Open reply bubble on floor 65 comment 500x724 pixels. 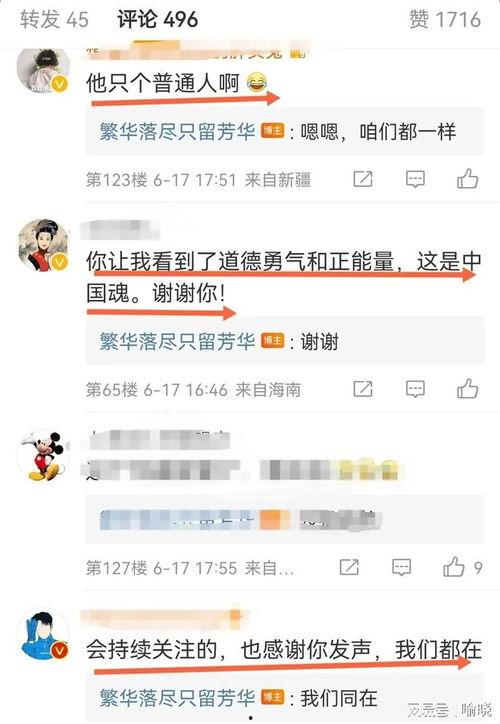(415, 389)
